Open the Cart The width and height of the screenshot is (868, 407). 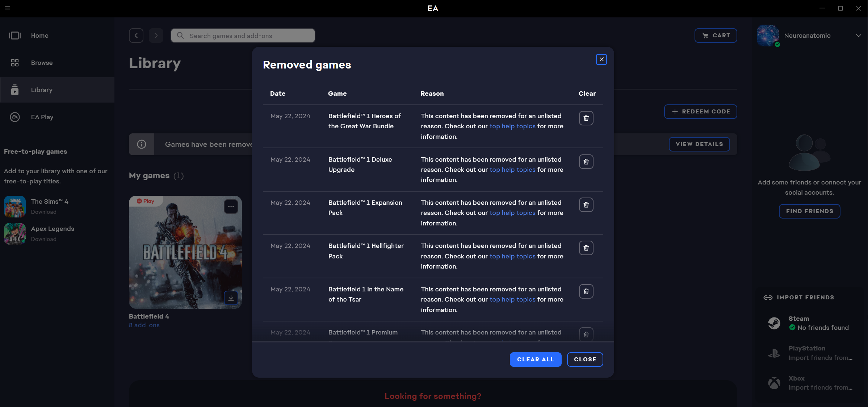pos(716,36)
